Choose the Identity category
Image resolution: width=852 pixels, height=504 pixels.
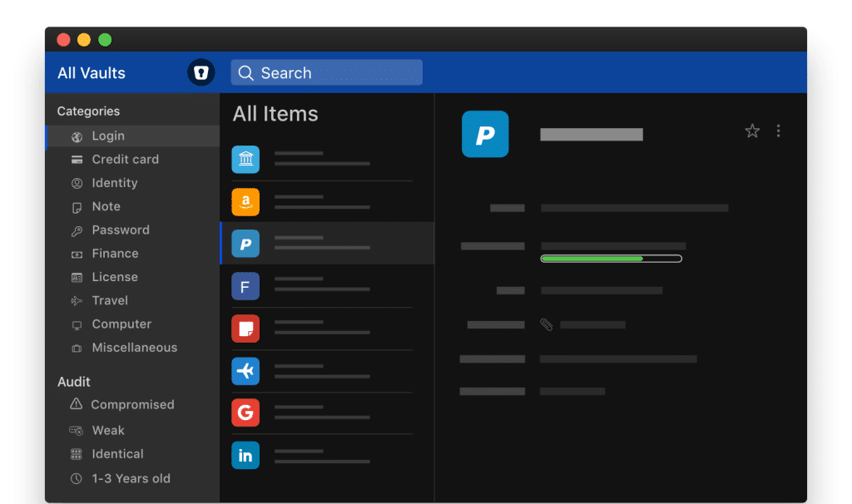(x=114, y=183)
